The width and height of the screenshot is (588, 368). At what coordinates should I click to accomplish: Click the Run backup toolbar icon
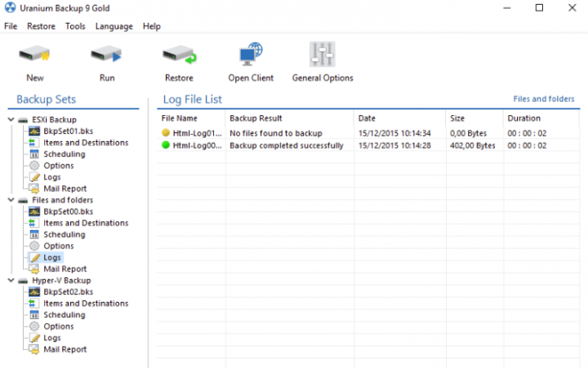106,55
